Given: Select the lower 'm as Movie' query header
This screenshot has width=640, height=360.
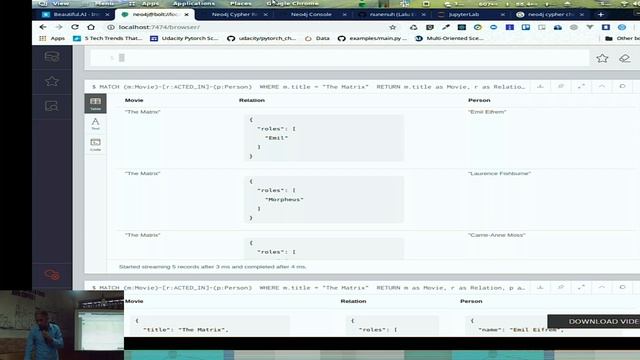Looking at the screenshot, I should coord(309,288).
